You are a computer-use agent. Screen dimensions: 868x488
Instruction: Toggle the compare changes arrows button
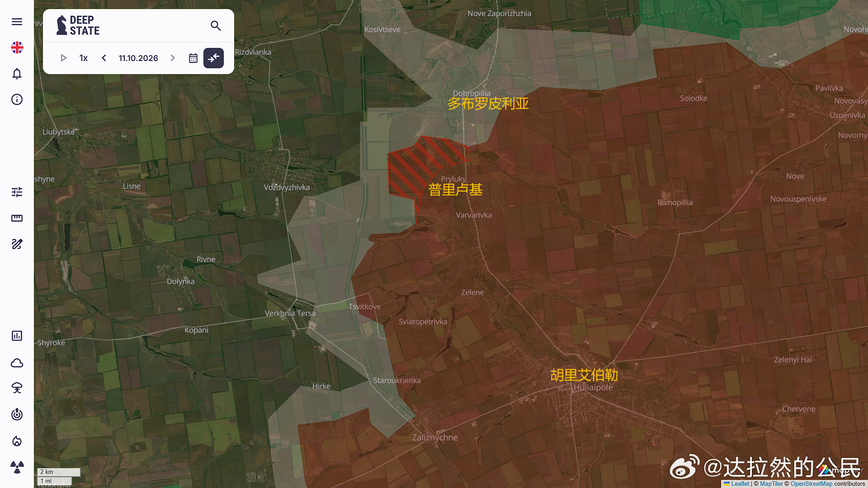click(x=213, y=58)
